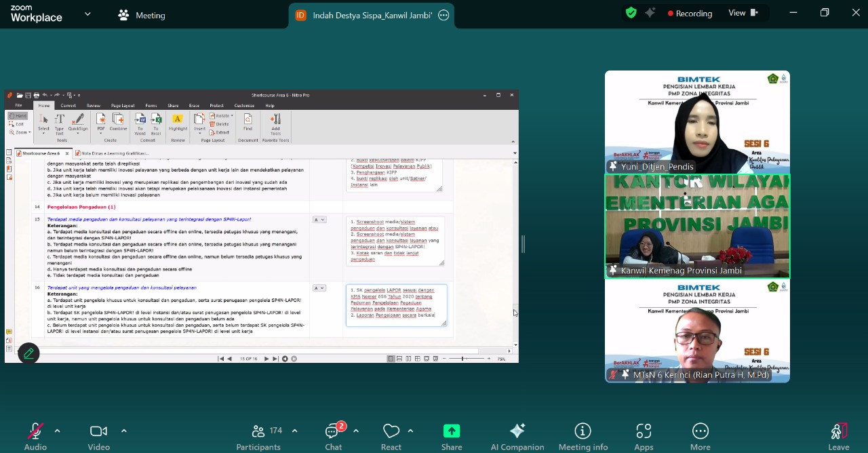868x453 pixels.
Task: Open the Zoom Chat panel
Action: point(333,436)
